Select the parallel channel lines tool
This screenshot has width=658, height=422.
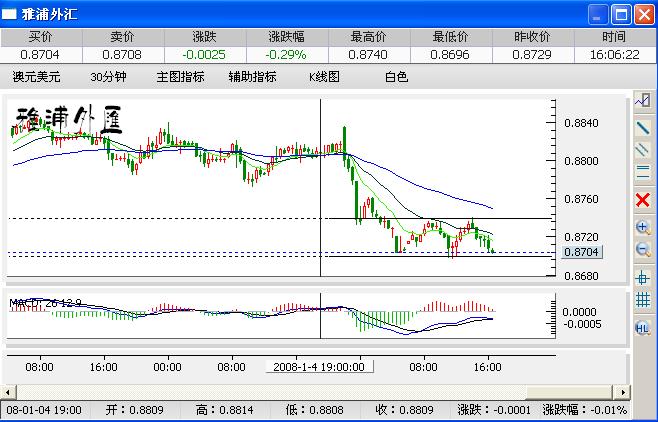pos(642,150)
